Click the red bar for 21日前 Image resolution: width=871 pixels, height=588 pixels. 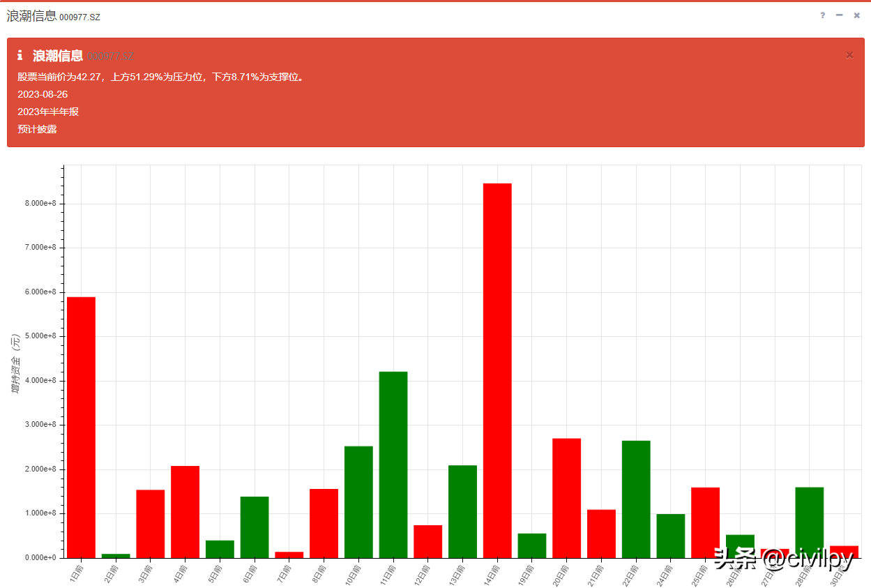(602, 534)
